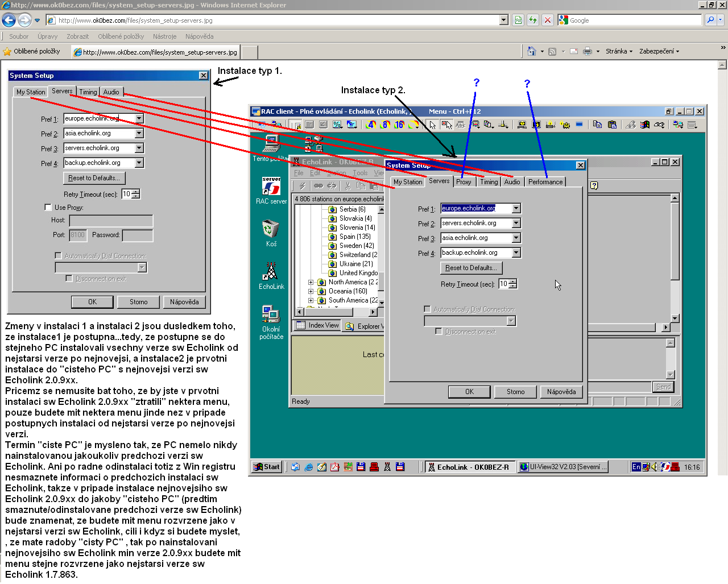Click Reset to Defaults in Instalace typ 2 dialog

[x=471, y=268]
